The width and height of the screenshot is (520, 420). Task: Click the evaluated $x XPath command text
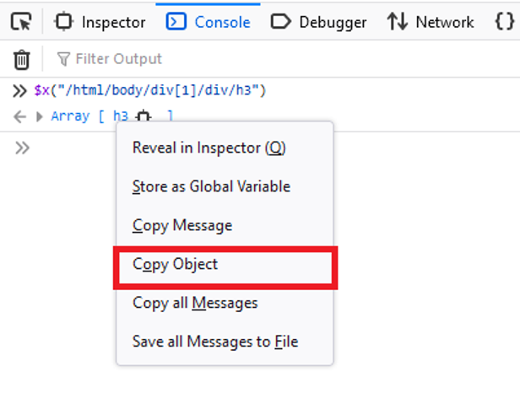tap(150, 90)
